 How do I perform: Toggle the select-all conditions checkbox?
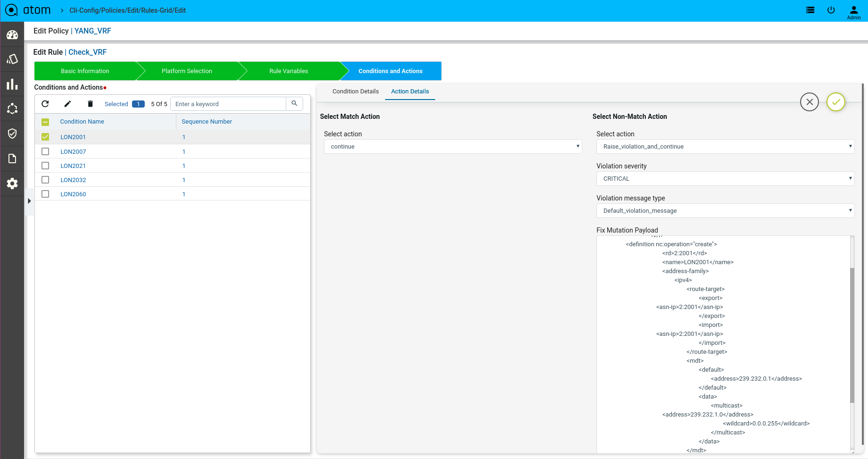pos(45,122)
